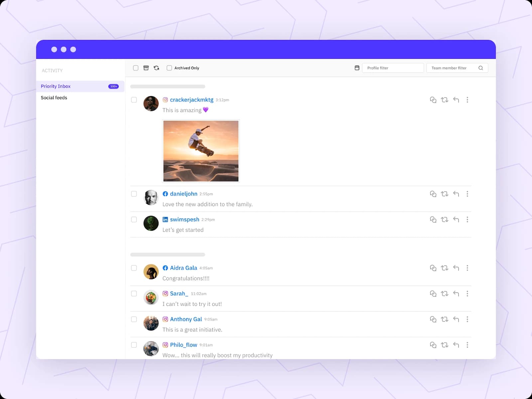View conversation thread for swimspesh's message
Viewport: 532px width, 399px height.
tap(433, 219)
